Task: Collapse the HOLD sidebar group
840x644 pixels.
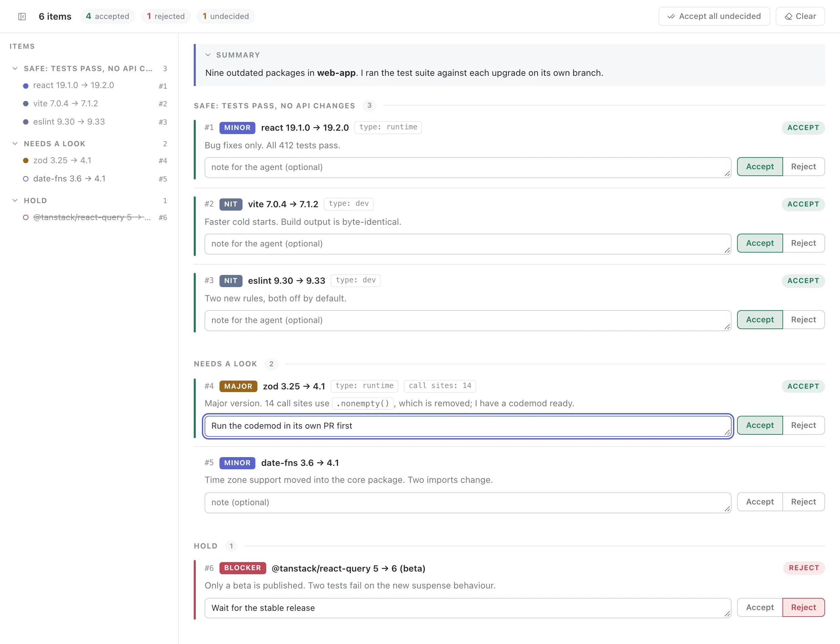Action: [x=15, y=200]
